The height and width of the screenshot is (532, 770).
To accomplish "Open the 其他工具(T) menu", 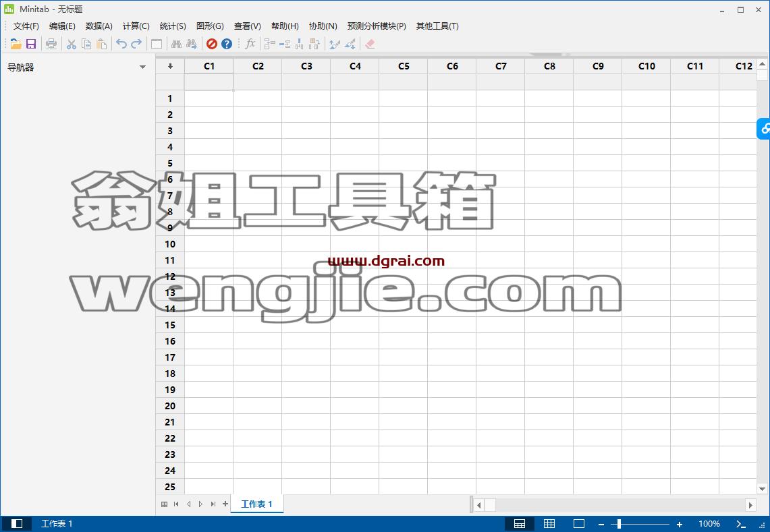I will click(437, 26).
